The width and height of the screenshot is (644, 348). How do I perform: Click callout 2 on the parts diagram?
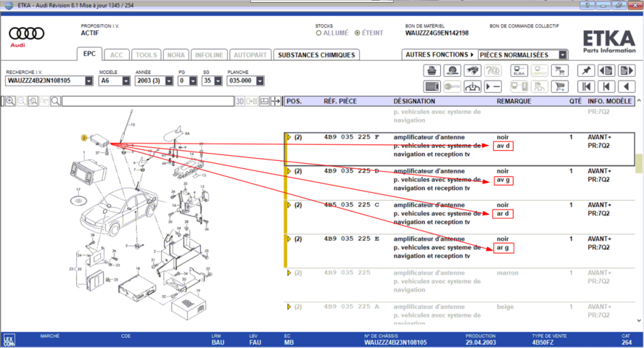pos(84,138)
